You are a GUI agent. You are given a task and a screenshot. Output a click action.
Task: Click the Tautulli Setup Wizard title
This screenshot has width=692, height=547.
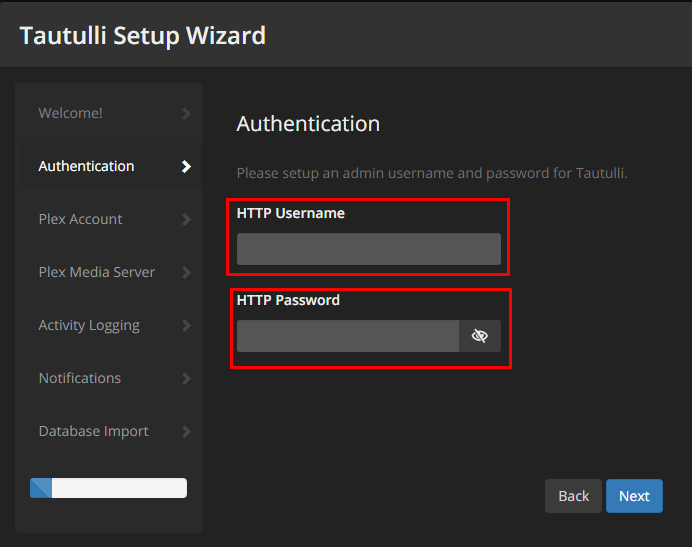tap(143, 35)
